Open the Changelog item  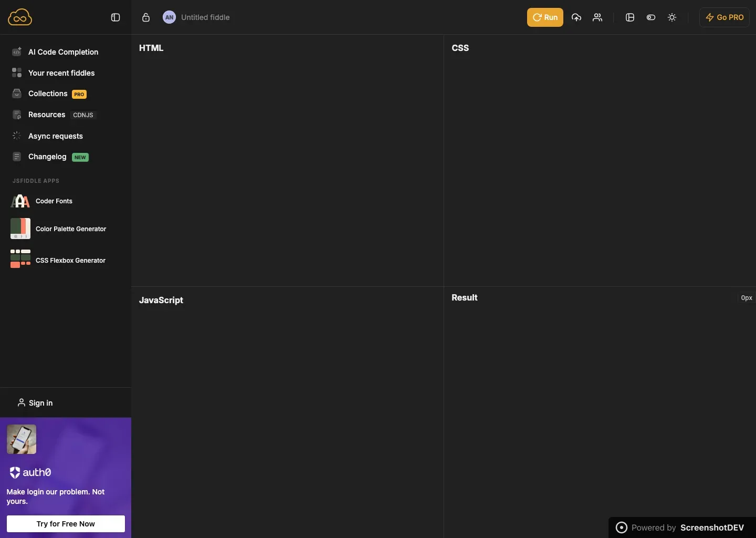point(47,157)
